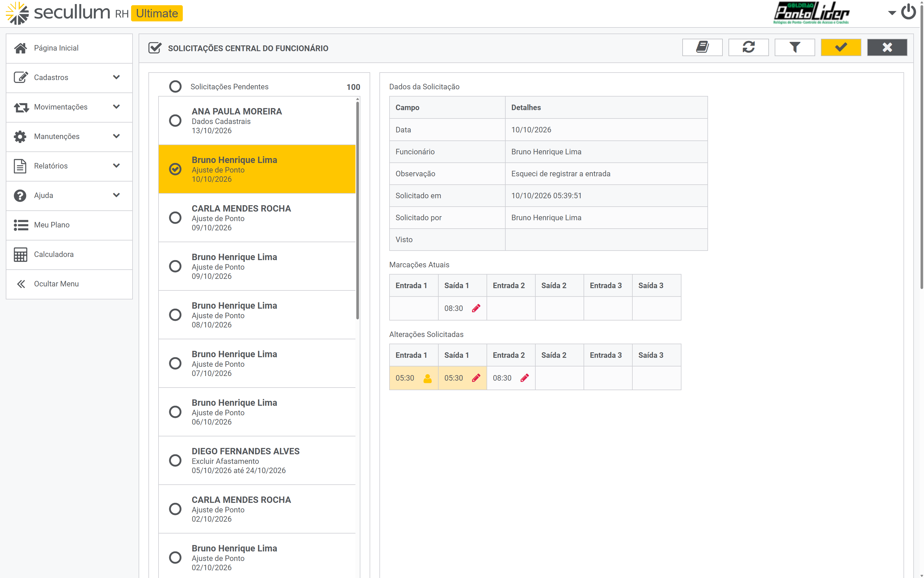Open Página Inicial menu item
Screen dimensions: 924x578
(69, 48)
